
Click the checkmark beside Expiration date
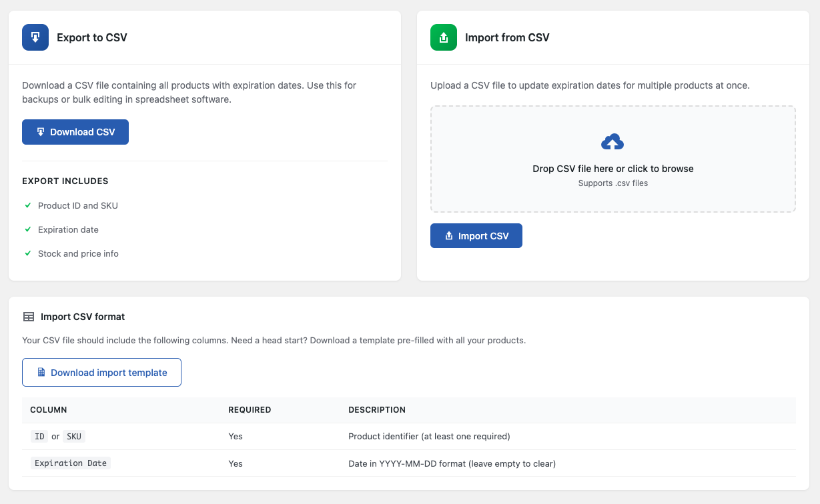(28, 229)
